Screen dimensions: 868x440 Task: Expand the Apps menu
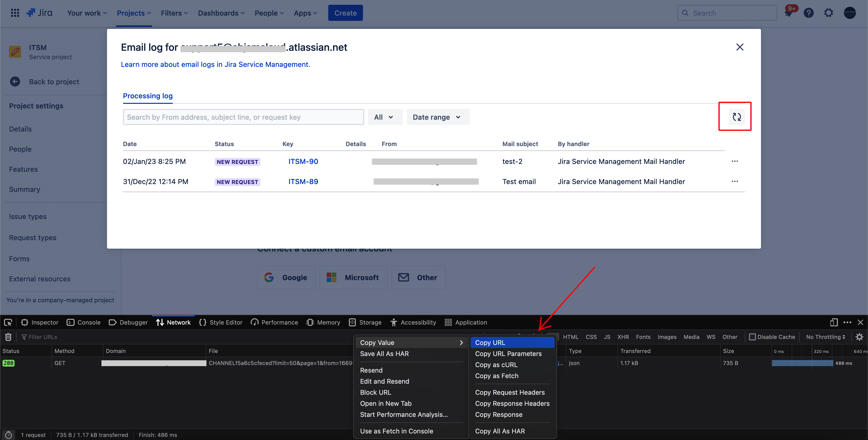tap(305, 13)
